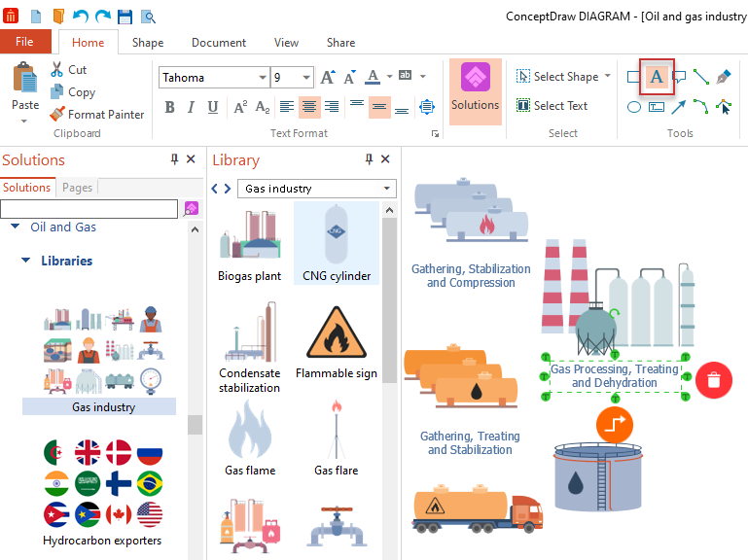Click the Format Painter tool
This screenshot has width=748, height=560.
pos(96,114)
